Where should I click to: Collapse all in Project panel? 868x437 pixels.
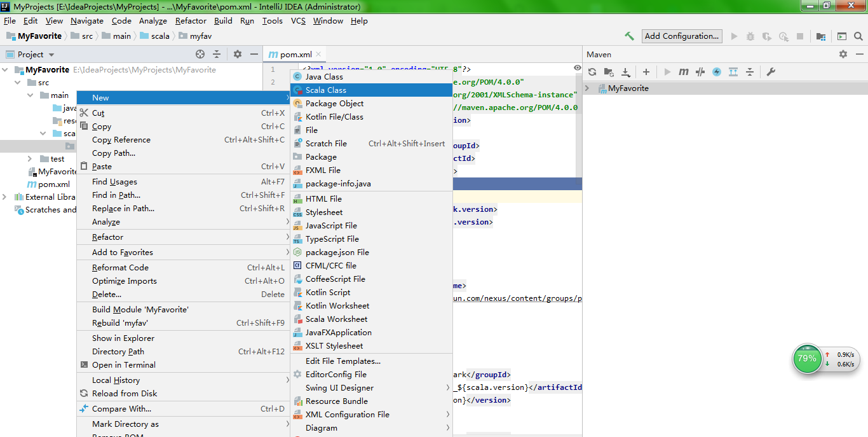pos(217,55)
